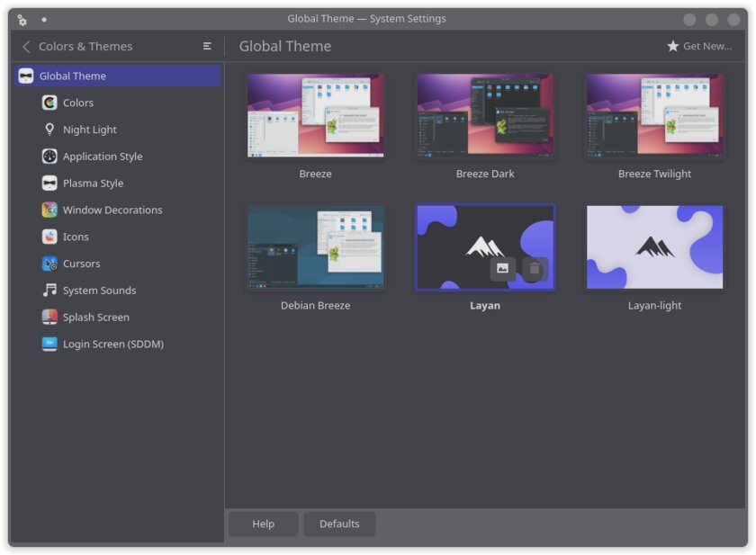Image resolution: width=756 pixels, height=555 pixels.
Task: Open Cursors settings from the sidebar
Action: click(x=80, y=264)
